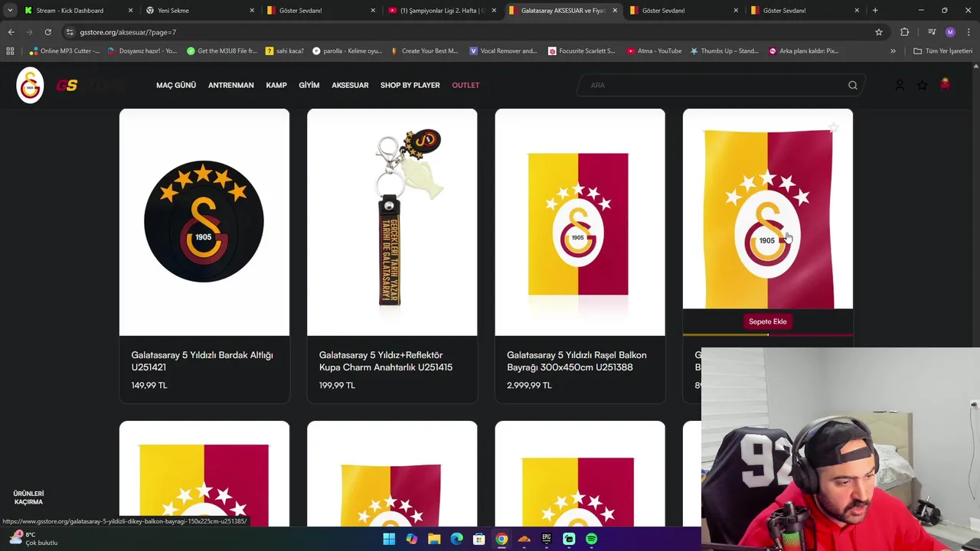Open the shopping cart icon in site header
980x551 pixels.
pyautogui.click(x=945, y=84)
